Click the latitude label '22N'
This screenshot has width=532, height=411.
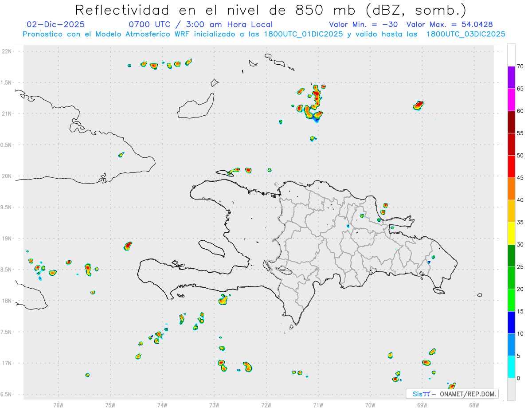pos(8,51)
